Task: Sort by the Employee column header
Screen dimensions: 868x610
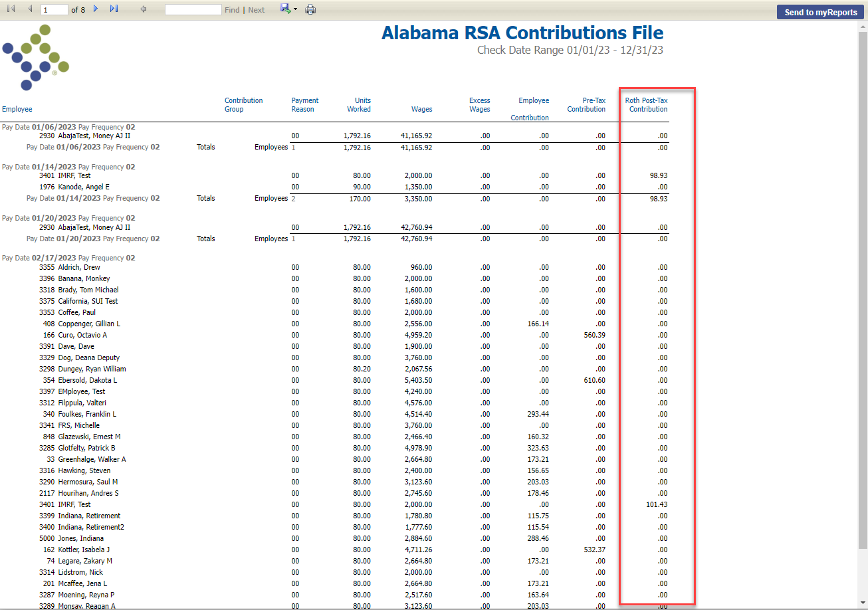Action: click(17, 109)
